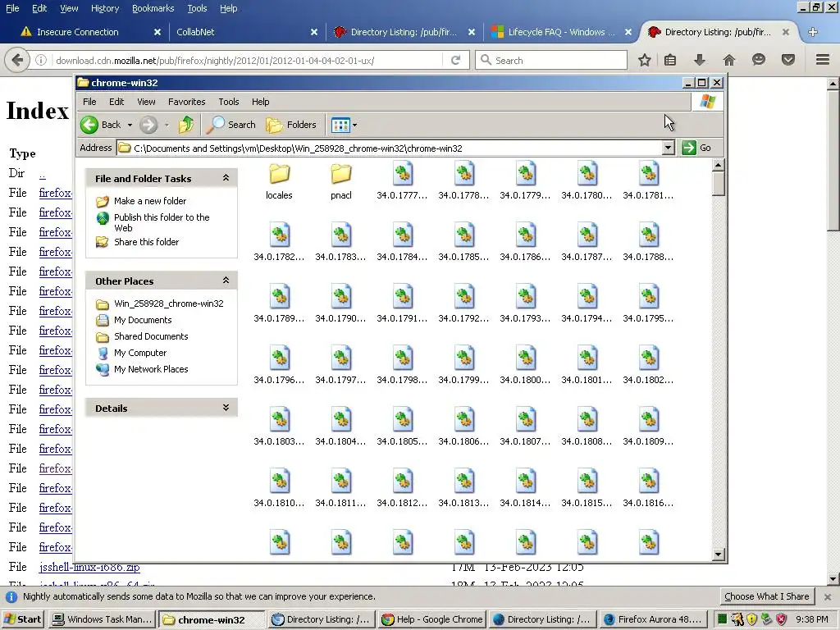Open My Network Places

(151, 369)
